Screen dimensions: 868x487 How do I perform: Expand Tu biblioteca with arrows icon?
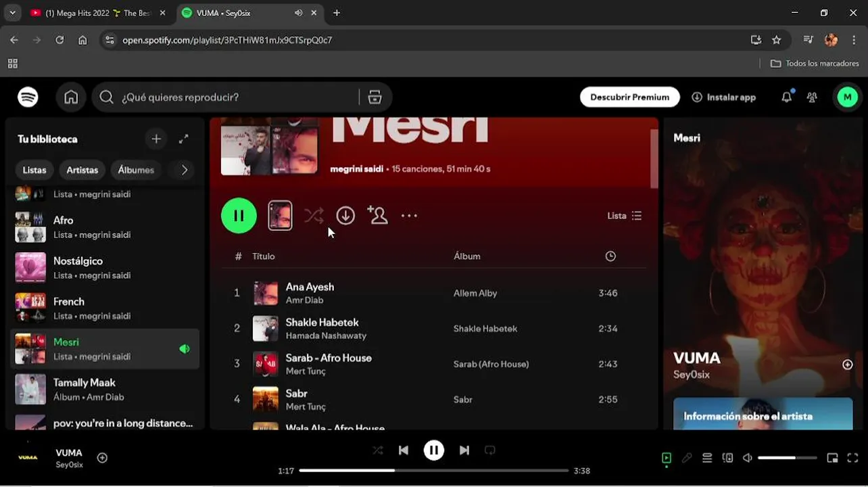(183, 139)
